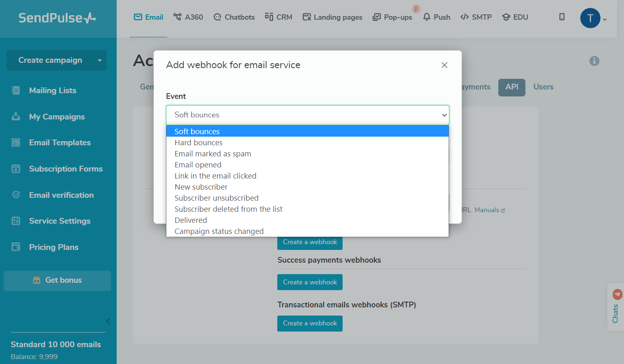This screenshot has width=624, height=364.
Task: Click the Mailing Lists sidebar icon
Action: pos(16,91)
